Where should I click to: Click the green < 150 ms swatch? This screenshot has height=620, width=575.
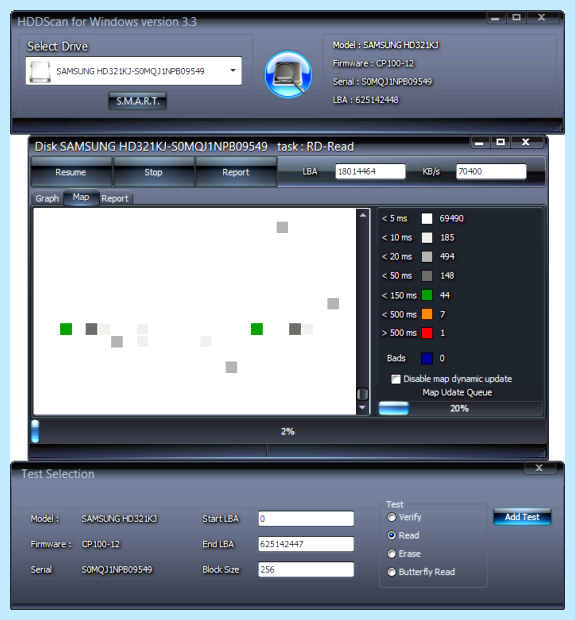pyautogui.click(x=427, y=295)
